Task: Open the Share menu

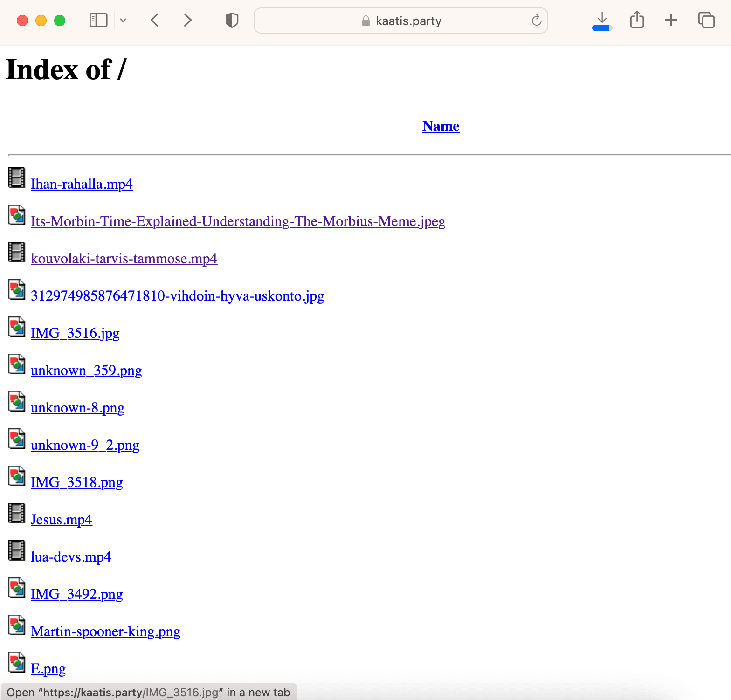Action: (x=637, y=20)
